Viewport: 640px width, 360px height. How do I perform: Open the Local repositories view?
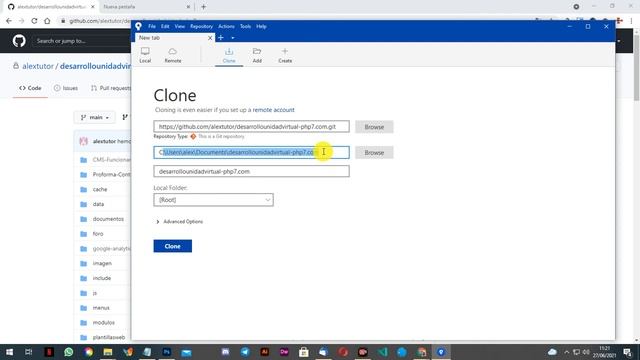click(145, 55)
